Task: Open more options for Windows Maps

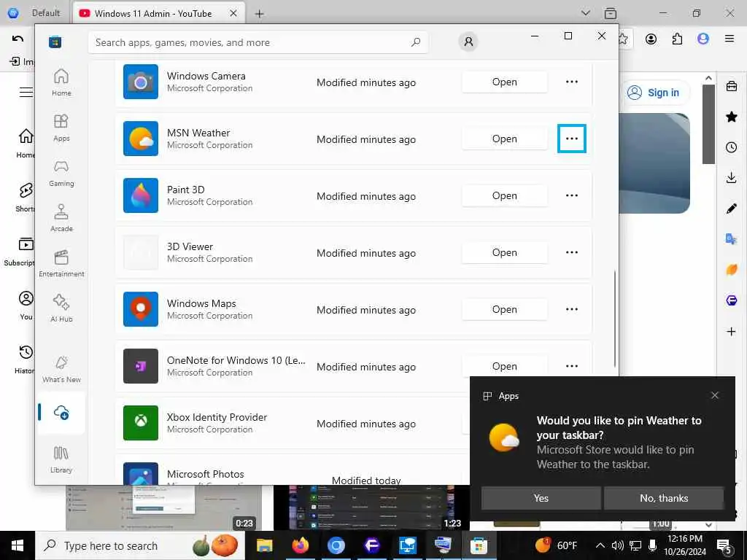Action: tap(572, 309)
